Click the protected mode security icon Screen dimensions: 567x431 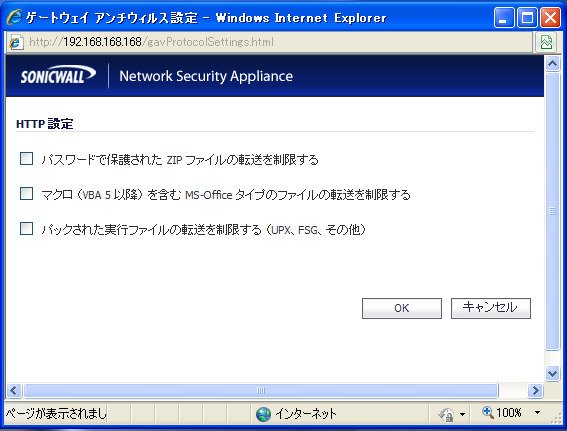(446, 414)
